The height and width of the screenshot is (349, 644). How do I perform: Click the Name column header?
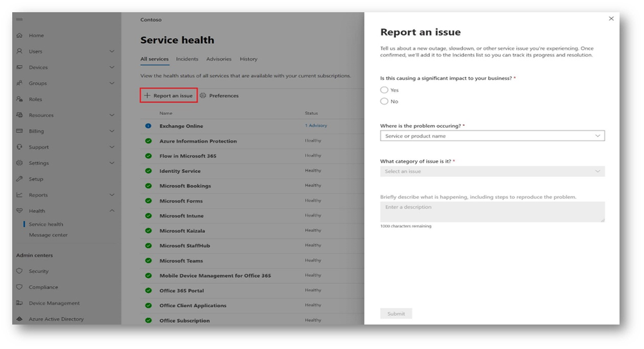pyautogui.click(x=166, y=113)
